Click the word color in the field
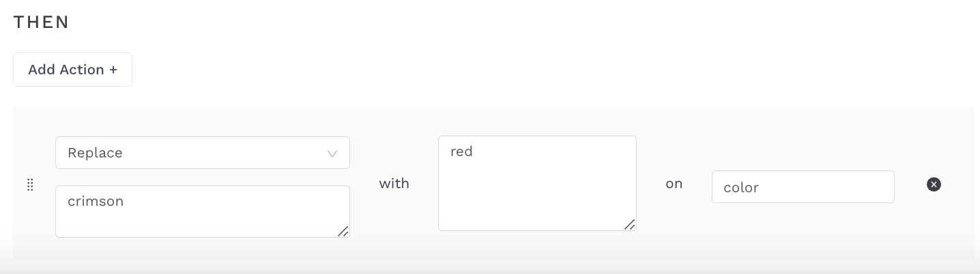 pos(740,187)
